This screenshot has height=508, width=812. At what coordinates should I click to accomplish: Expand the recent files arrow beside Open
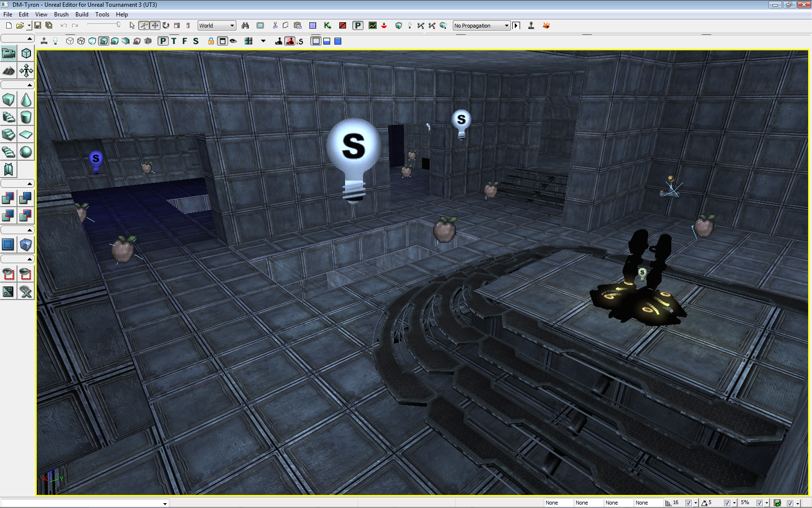[29, 26]
